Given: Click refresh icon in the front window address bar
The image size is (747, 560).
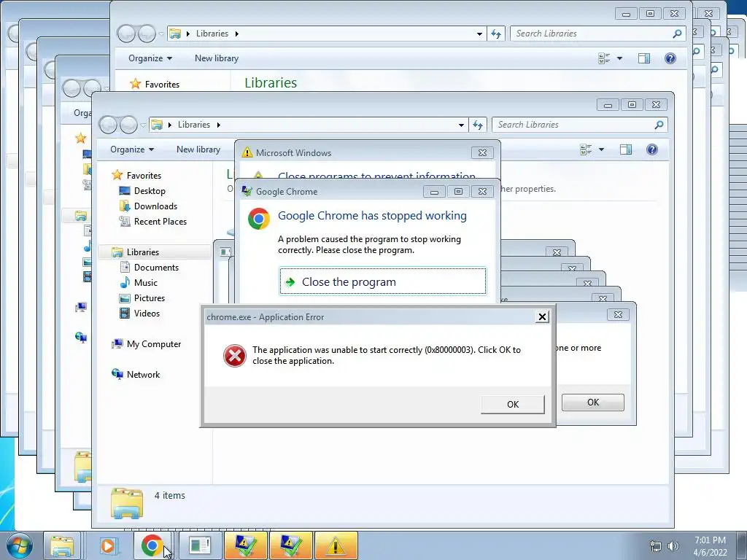Looking at the screenshot, I should [x=478, y=125].
